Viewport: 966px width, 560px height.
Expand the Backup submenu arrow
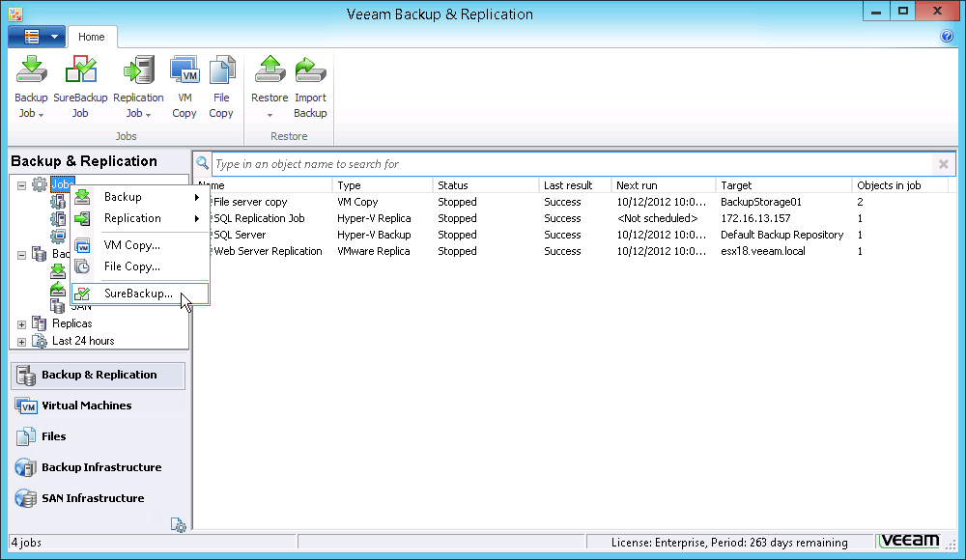point(197,197)
